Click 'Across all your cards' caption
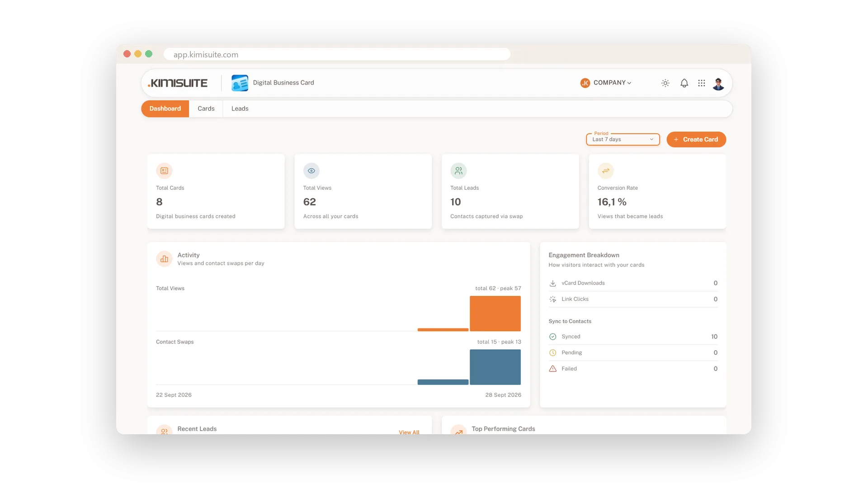The image size is (868, 488). pyautogui.click(x=331, y=216)
